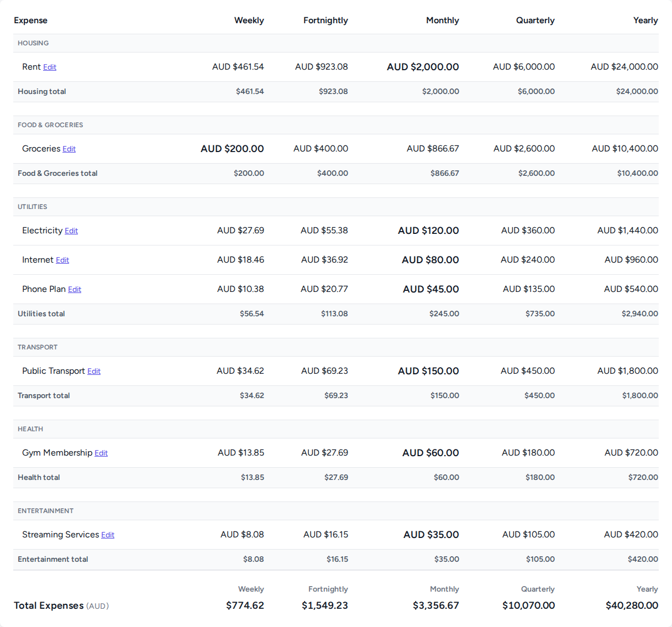Image resolution: width=672 pixels, height=627 pixels.
Task: Edit the Phone Plan expense
Action: (75, 289)
